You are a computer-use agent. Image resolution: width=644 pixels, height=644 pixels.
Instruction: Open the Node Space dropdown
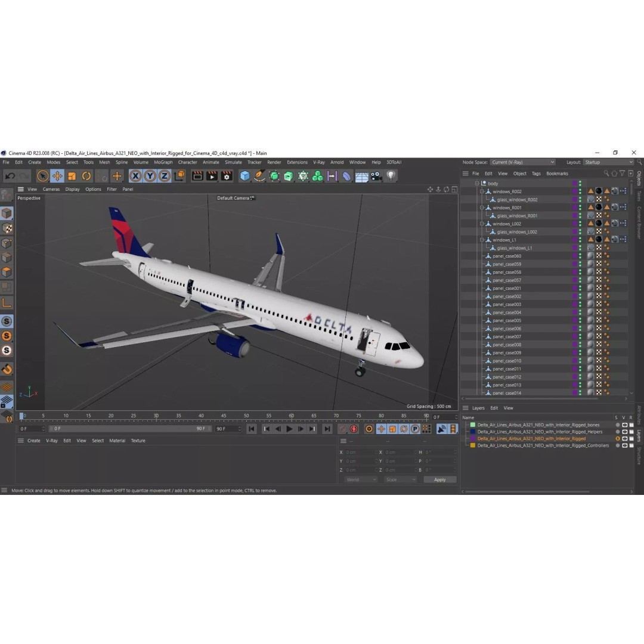[522, 162]
